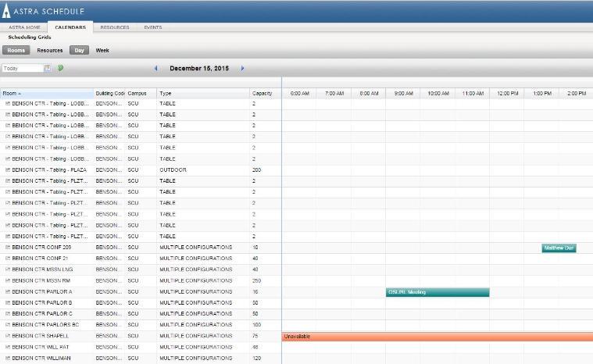Switch to the Resources grid view
This screenshot has width=593, height=364.
click(x=50, y=50)
